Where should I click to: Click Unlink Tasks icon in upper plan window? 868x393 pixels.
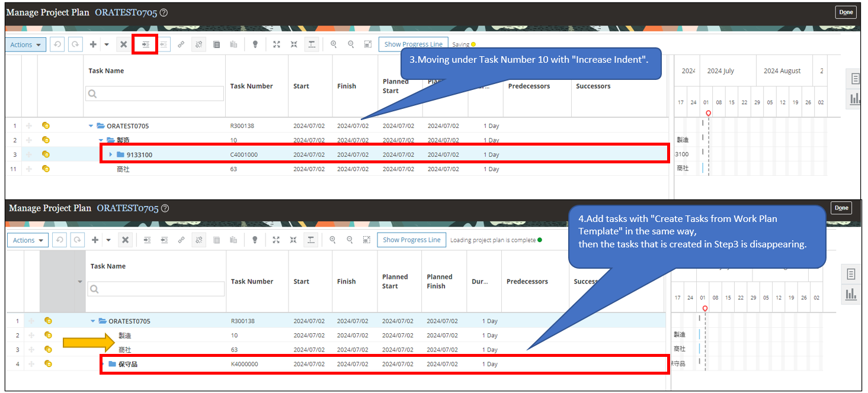198,44
